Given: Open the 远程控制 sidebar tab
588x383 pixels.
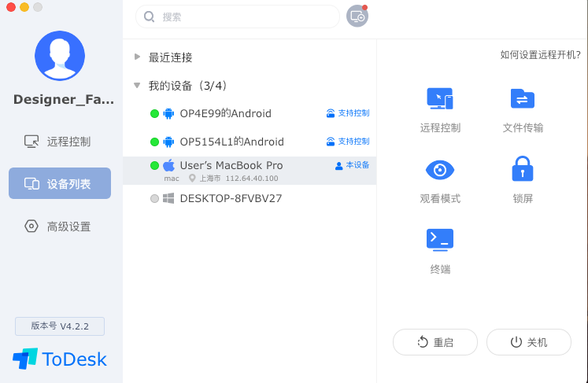Looking at the screenshot, I should click(60, 142).
